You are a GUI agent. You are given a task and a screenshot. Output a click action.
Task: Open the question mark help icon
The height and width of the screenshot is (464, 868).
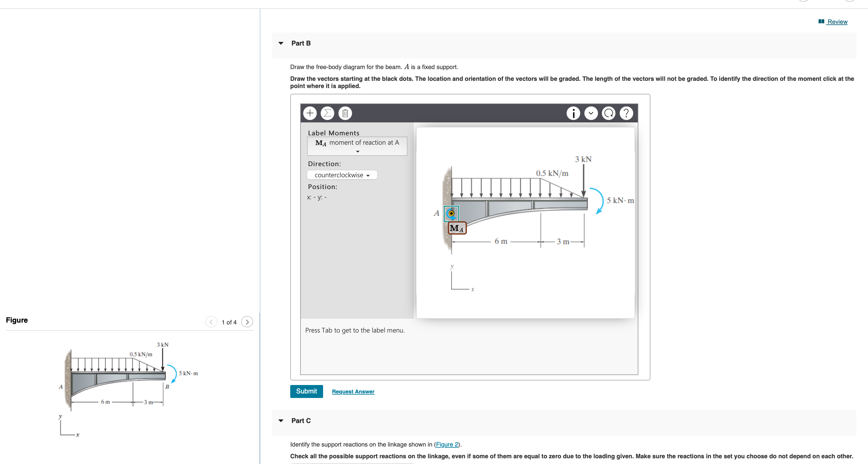(x=626, y=113)
